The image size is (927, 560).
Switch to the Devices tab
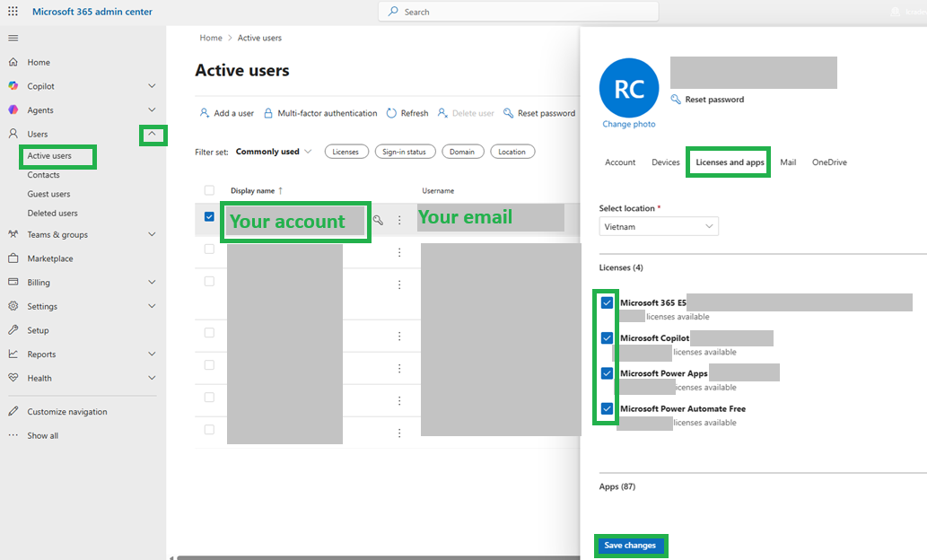pos(666,162)
